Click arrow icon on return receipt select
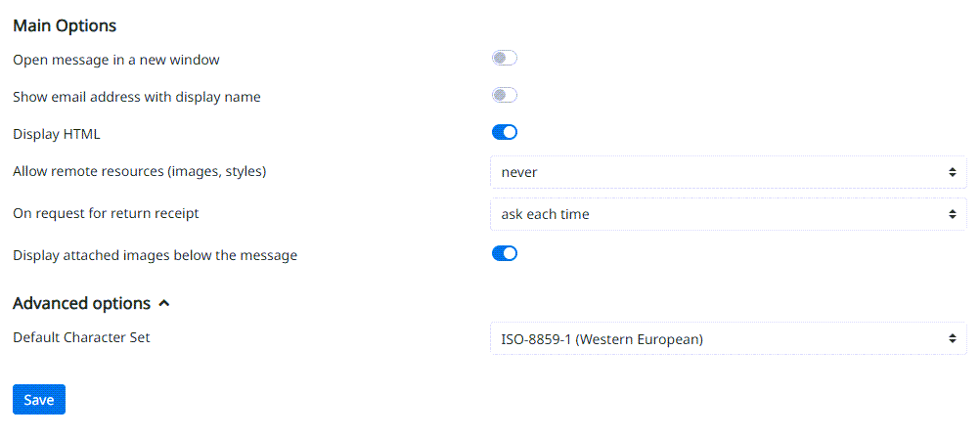The image size is (980, 438). click(x=952, y=214)
